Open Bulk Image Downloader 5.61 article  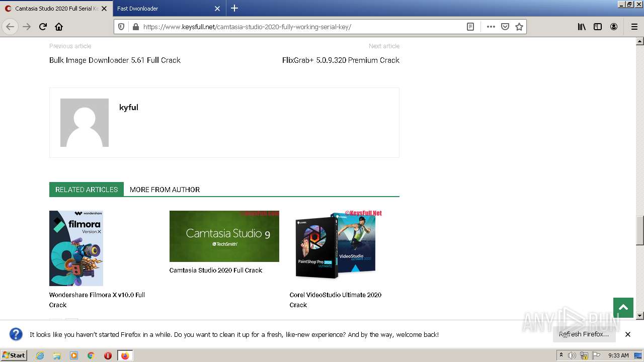tap(115, 60)
